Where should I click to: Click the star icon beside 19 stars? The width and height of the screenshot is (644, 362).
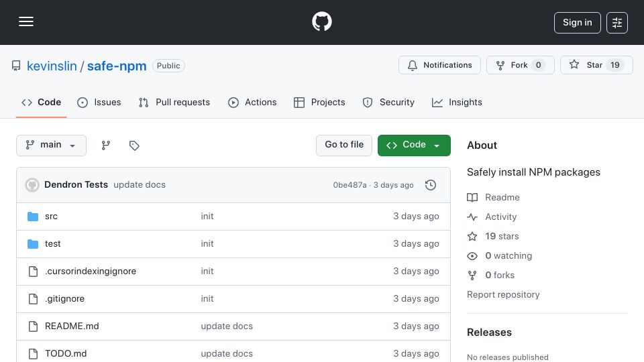(472, 237)
